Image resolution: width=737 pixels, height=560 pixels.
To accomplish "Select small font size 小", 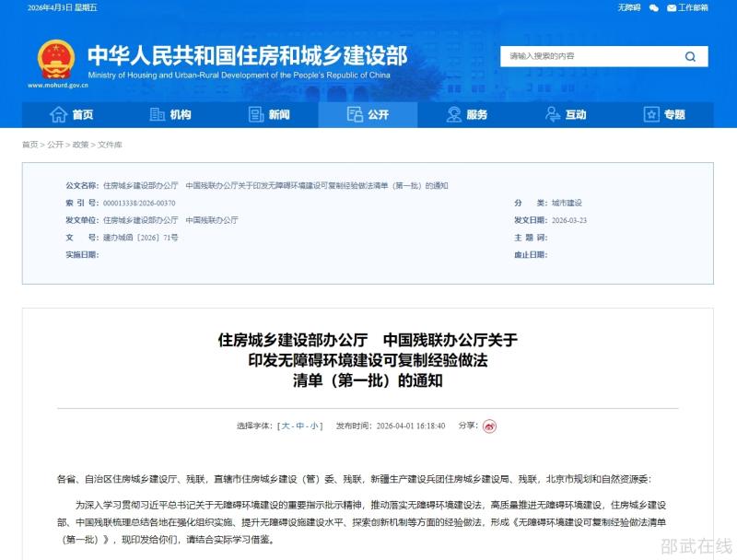I will pyautogui.click(x=314, y=426).
